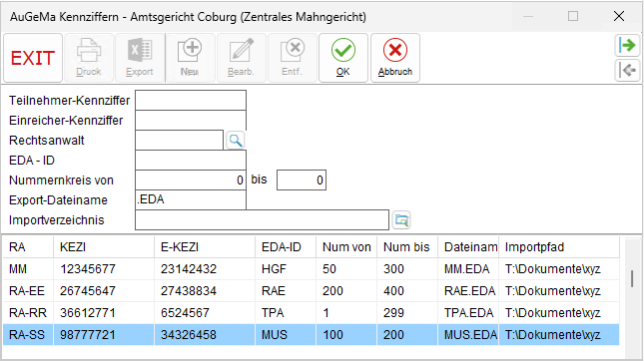Click the Num von column header
Image resolution: width=644 pixels, height=361 pixels.
(x=346, y=247)
